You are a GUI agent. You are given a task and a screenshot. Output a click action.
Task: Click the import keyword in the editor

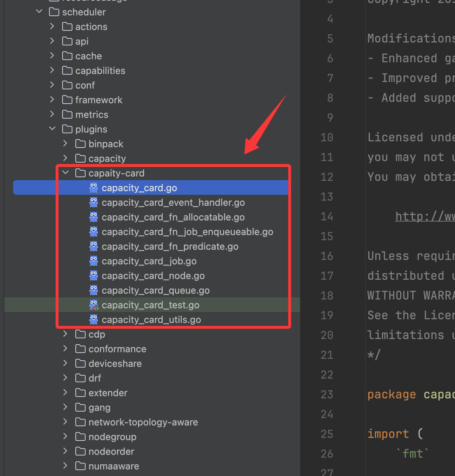[x=388, y=434]
